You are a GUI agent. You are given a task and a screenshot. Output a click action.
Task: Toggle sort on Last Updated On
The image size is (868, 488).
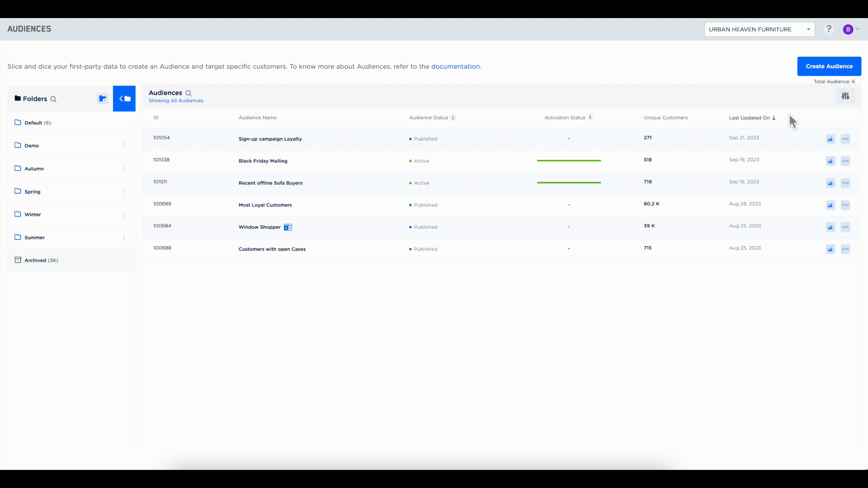coord(752,118)
